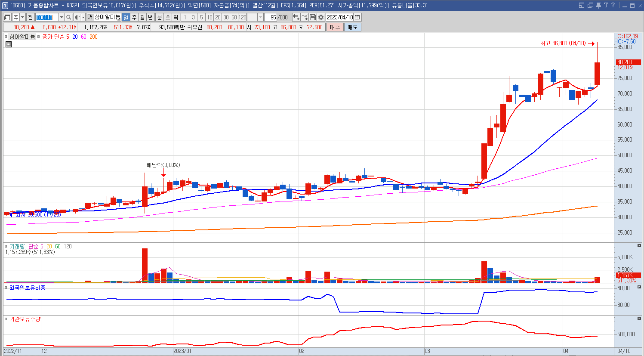Close the 기관보유수량 panel with corner x
This screenshot has width=644, height=356.
(x=639, y=319)
